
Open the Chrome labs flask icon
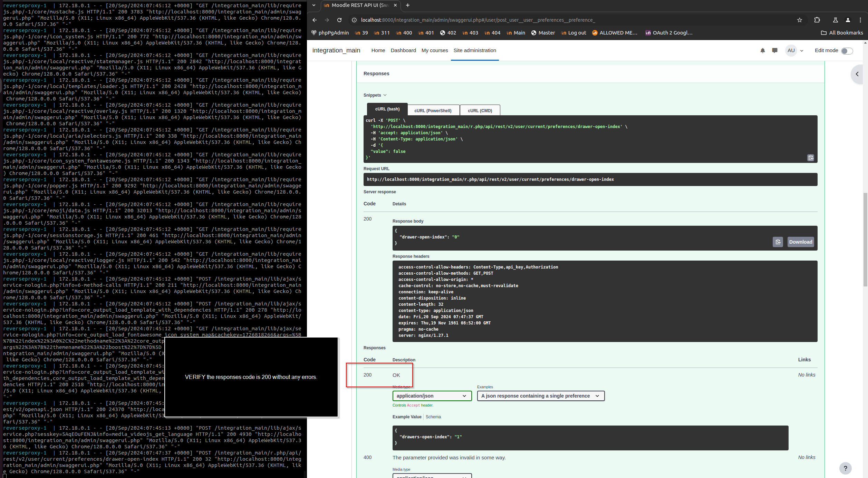coord(836,20)
